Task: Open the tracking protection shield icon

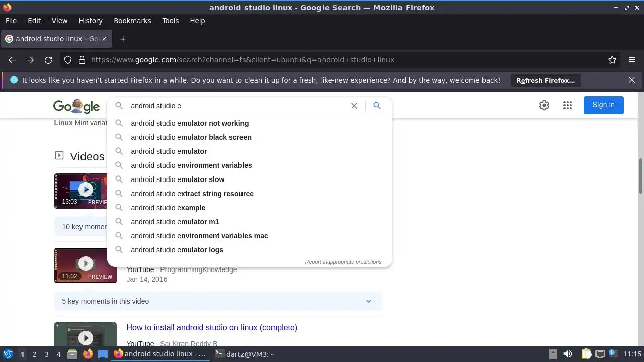Action: pyautogui.click(x=68, y=60)
